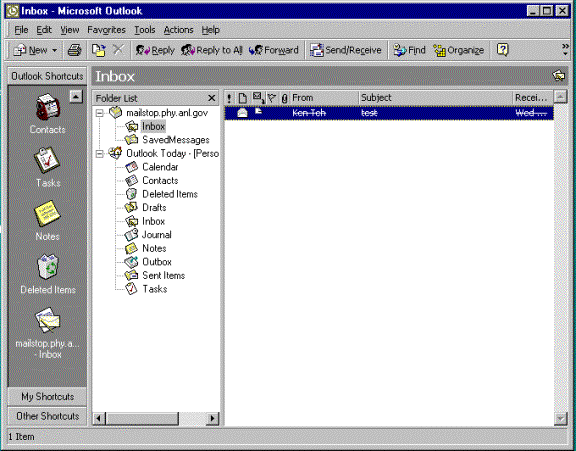Image resolution: width=576 pixels, height=451 pixels.
Task: Select the Sent Items folder
Action: click(163, 275)
